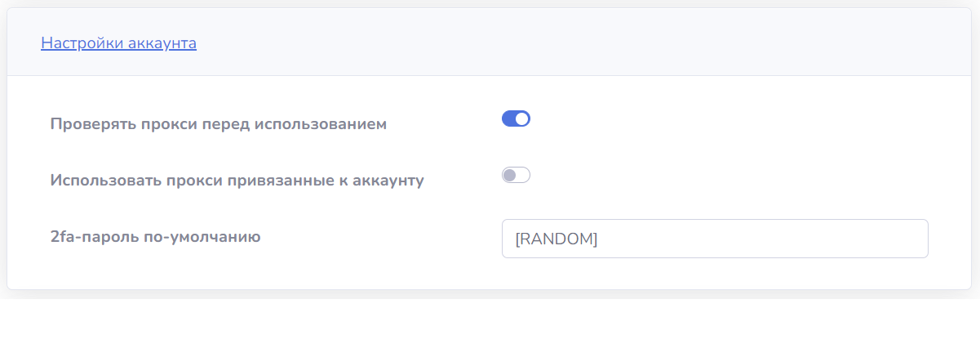
Task: Switch on the grey account-bound proxy toggle
Action: (516, 175)
